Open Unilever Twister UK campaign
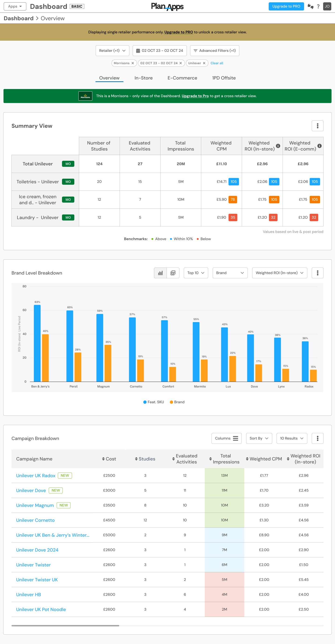Viewport: 335px width, 644px height. click(x=37, y=580)
